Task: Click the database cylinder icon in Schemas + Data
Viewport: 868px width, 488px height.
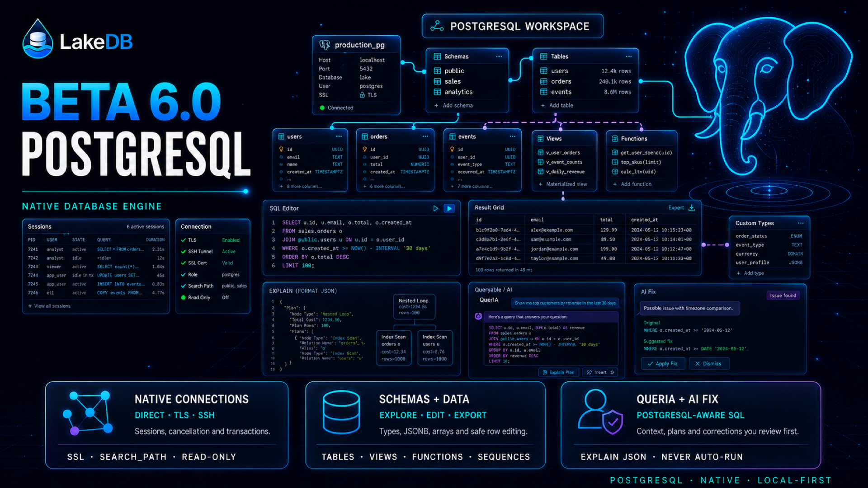Action: [x=341, y=413]
